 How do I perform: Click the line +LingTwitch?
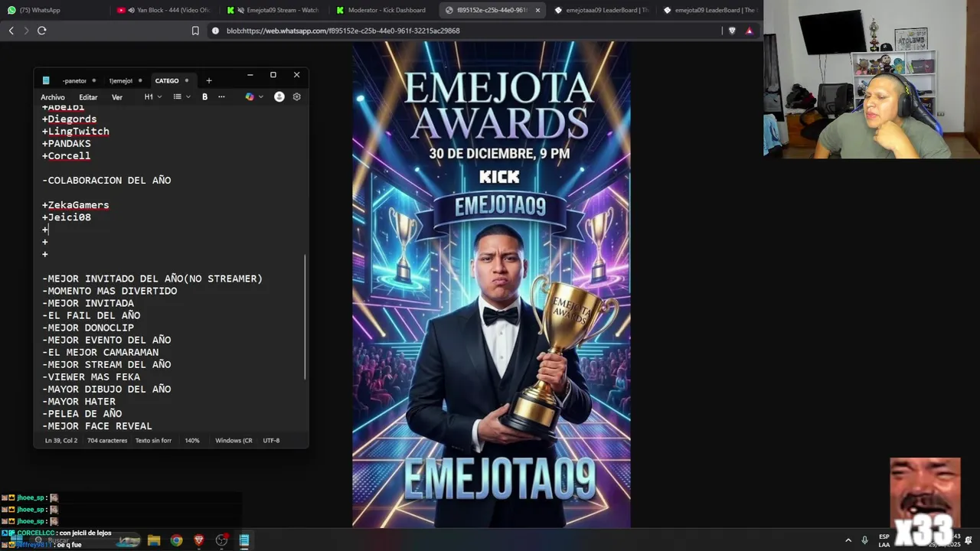pyautogui.click(x=75, y=132)
